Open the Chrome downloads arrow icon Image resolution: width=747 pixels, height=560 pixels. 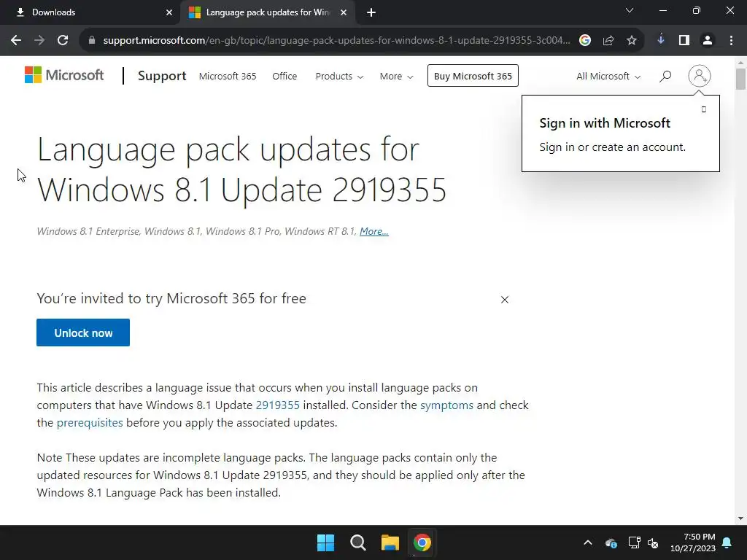pos(661,40)
